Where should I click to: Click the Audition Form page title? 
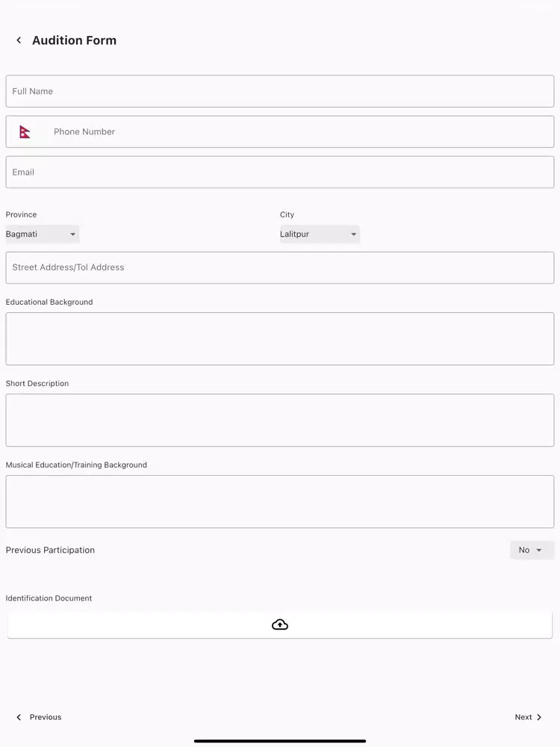click(x=74, y=40)
